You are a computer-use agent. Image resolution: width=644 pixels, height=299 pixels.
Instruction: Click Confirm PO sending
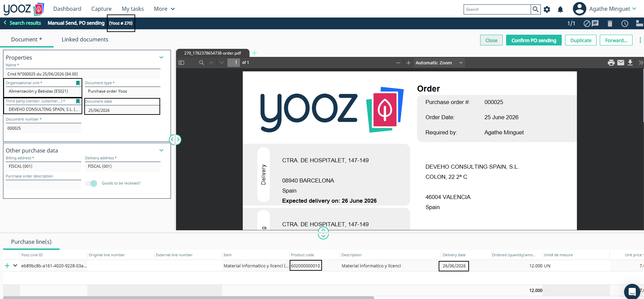(x=534, y=40)
